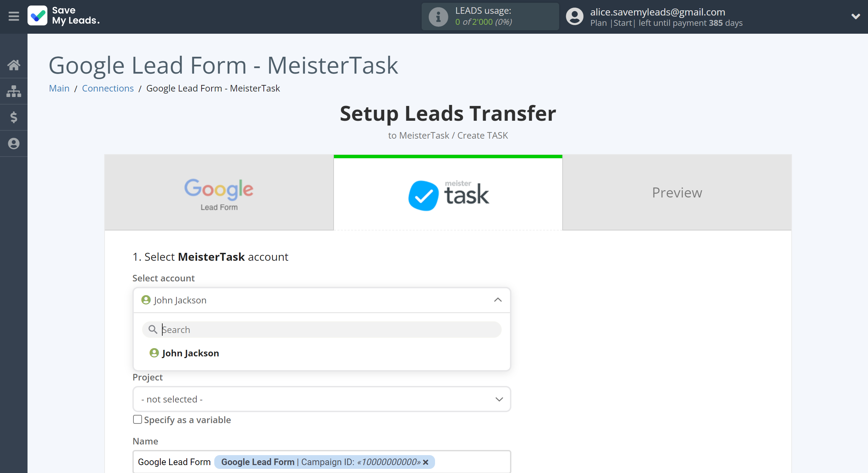The image size is (868, 473).
Task: Go to Connections breadcrumb link
Action: tap(108, 88)
